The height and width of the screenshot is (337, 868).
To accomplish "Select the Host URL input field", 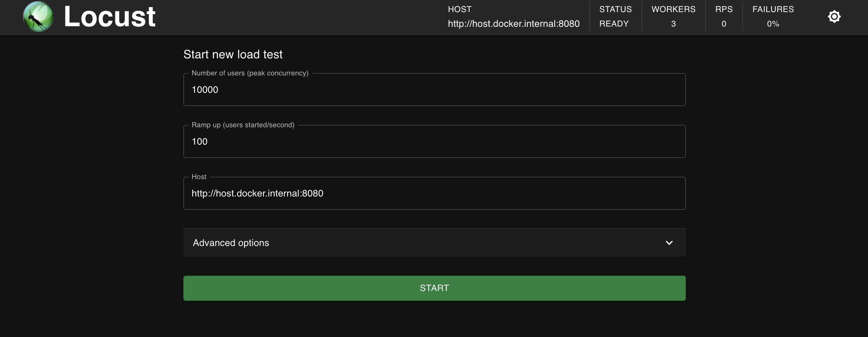I will [x=434, y=194].
